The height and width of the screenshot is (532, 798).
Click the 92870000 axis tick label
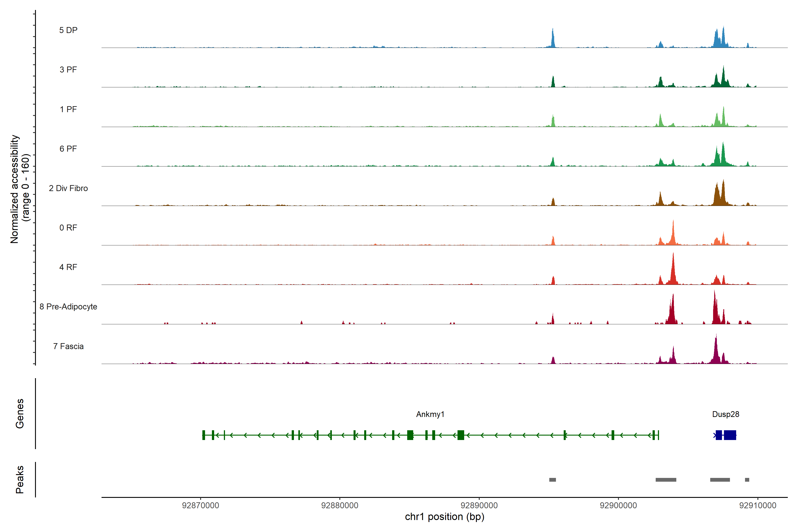[201, 506]
